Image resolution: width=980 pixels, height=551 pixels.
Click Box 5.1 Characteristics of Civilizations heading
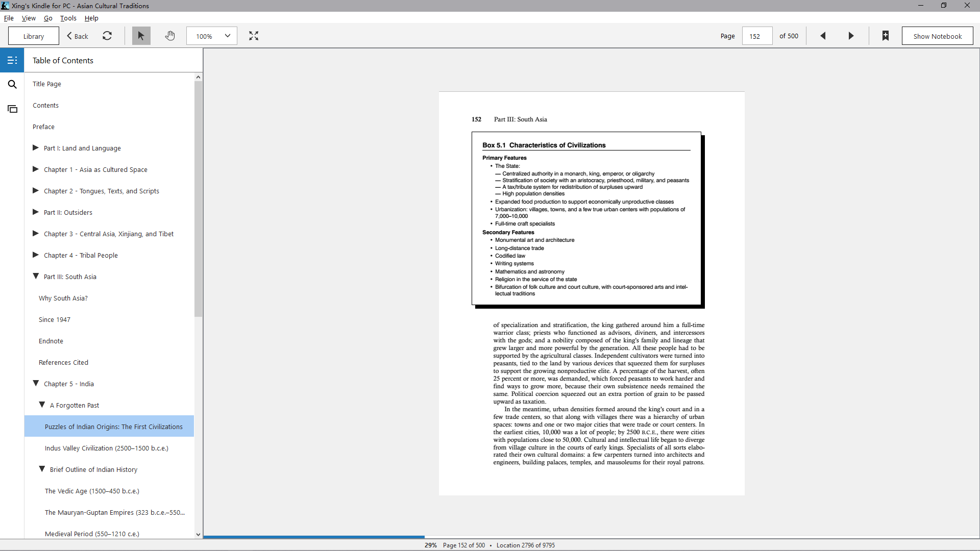click(544, 145)
